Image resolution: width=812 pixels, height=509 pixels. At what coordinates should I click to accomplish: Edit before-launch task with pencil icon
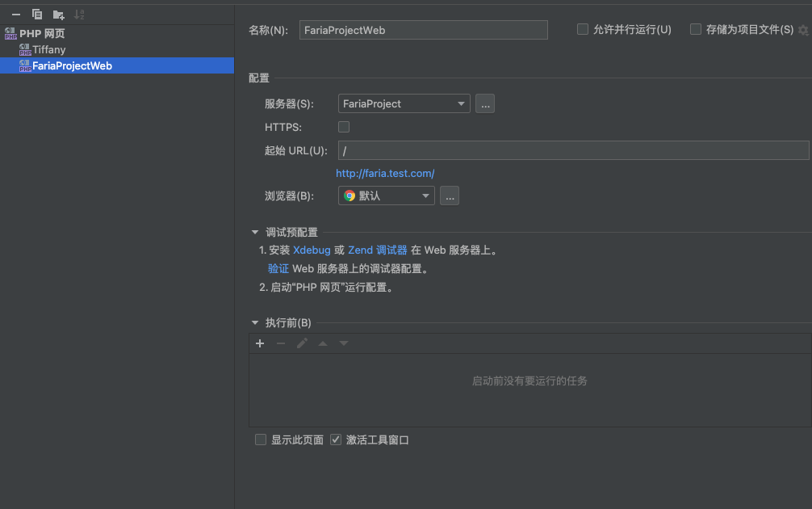(302, 343)
